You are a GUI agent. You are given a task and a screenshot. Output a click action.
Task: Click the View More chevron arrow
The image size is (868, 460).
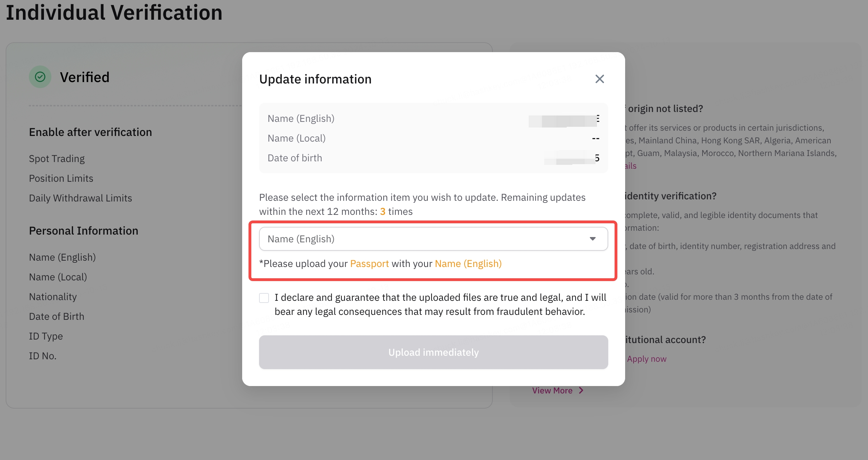581,391
